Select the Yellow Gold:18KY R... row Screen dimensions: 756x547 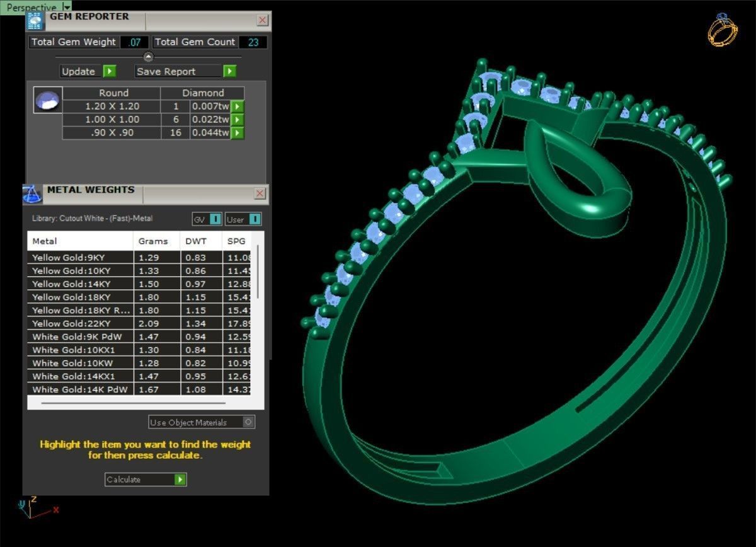click(139, 311)
